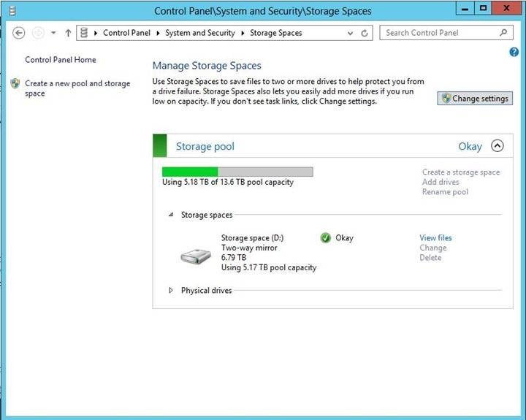Open the recent locations dropdown arrow
Image resolution: width=526 pixels, height=420 pixels.
pyautogui.click(x=53, y=33)
